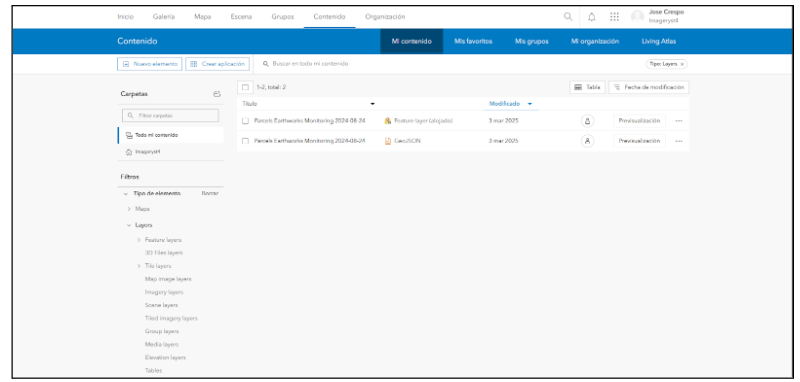Collapse the Tipo de elemento filter section
This screenshot has width=800, height=382.
[x=126, y=194]
